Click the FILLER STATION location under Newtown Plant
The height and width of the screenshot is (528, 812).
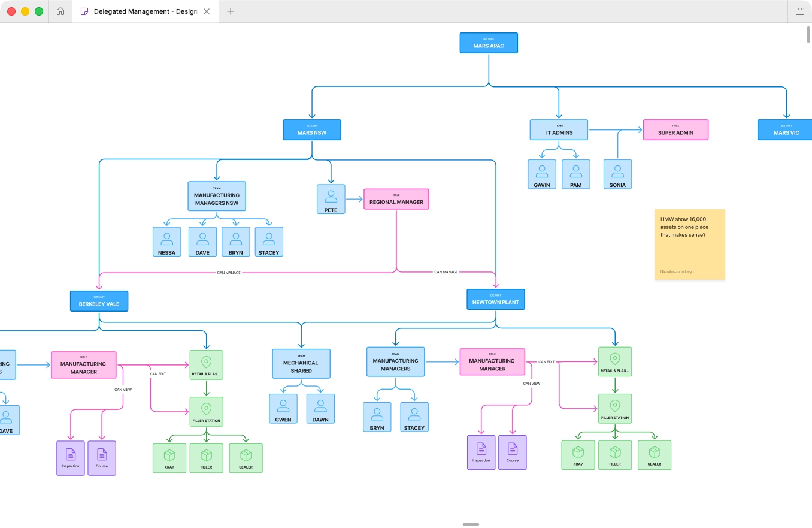point(615,409)
